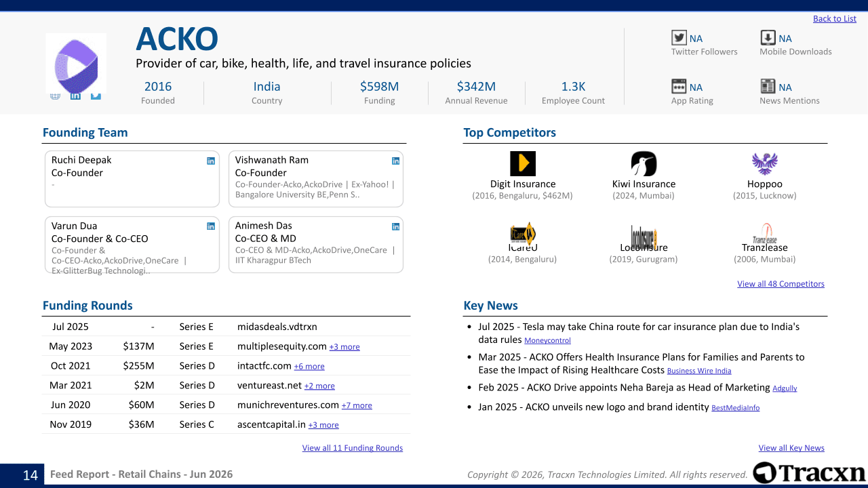Expand +3 more investors for May 2023 round
Screen dimensions: 868x488
coord(344,347)
